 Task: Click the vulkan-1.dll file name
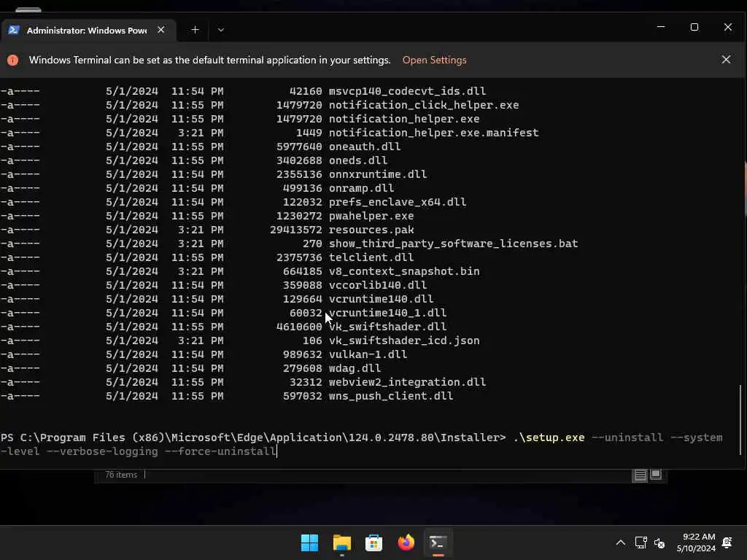point(368,354)
